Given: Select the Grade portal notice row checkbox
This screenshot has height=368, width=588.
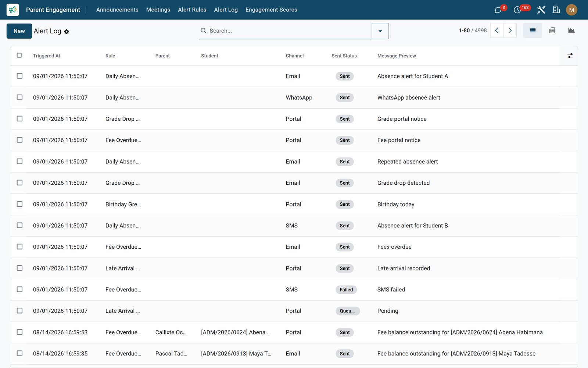Looking at the screenshot, I should pos(19,118).
